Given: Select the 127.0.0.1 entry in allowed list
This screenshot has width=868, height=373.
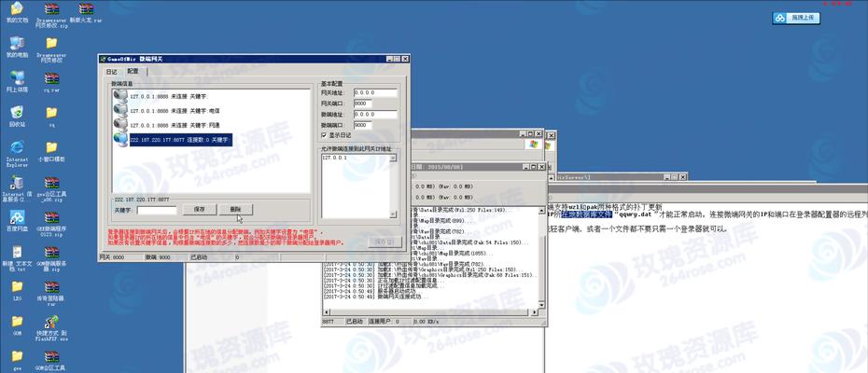Looking at the screenshot, I should (334, 158).
